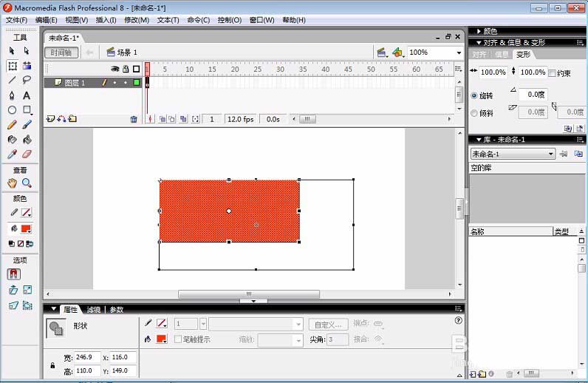Select the Pencil tool

click(12, 125)
